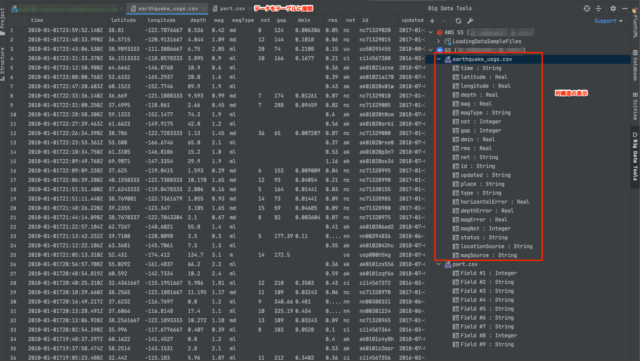Close the part.csv editor tab
This screenshot has width=640, height=361.
click(249, 8)
